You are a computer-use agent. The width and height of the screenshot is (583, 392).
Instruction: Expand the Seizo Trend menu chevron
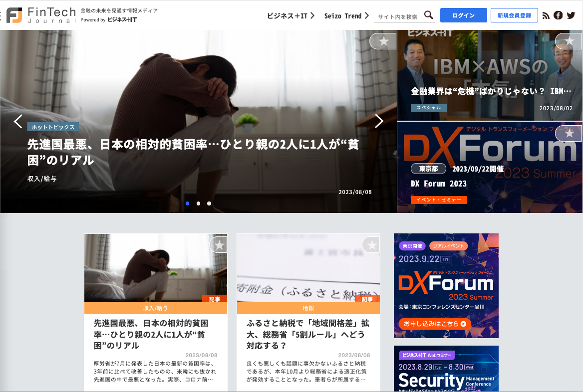coord(368,16)
